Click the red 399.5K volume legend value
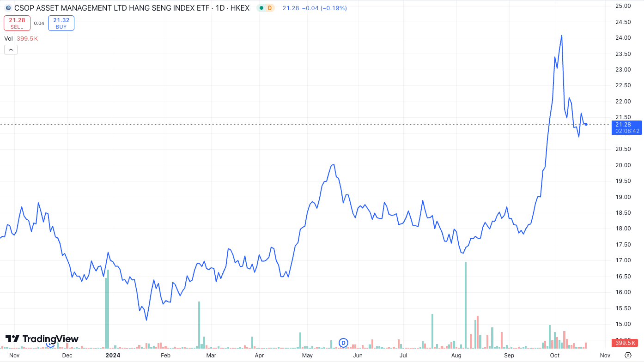Image resolution: width=644 pixels, height=362 pixels. click(27, 39)
